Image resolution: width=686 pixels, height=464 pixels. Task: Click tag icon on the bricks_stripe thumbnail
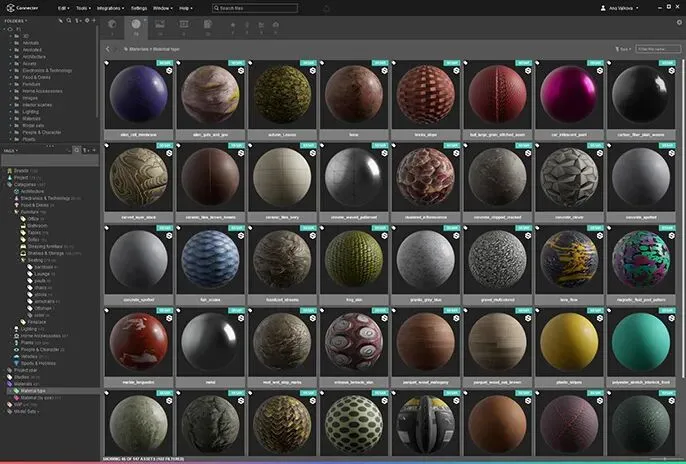tap(394, 65)
